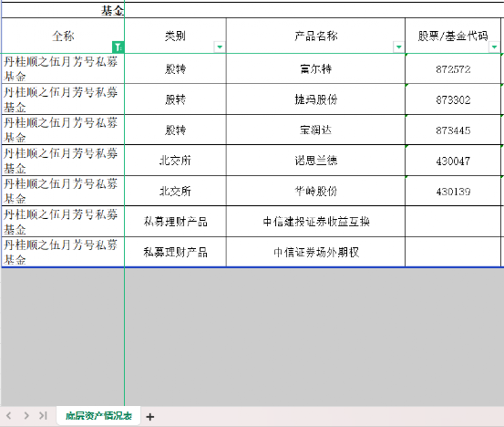504x427 pixels.
Task: Select the fund name cell in the 中信证券场外期权 row
Action: tap(63, 252)
